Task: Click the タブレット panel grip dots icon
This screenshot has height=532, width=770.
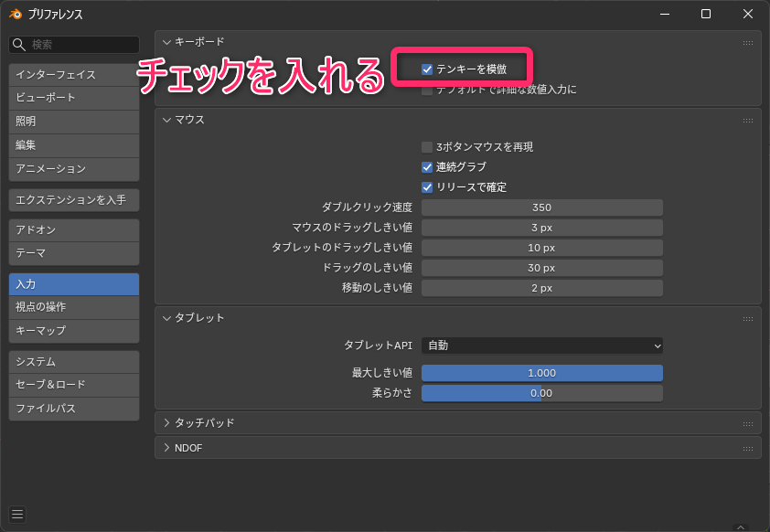Action: point(748,318)
